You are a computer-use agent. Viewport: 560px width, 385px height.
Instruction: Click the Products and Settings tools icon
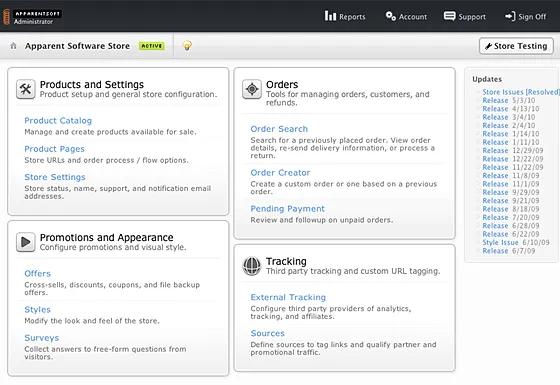(x=26, y=89)
